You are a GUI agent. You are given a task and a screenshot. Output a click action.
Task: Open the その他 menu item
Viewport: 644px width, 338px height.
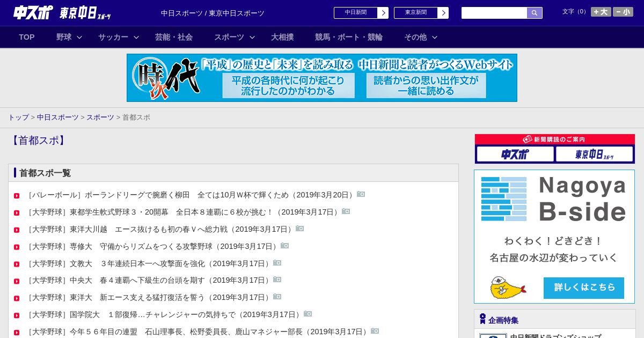(x=415, y=37)
